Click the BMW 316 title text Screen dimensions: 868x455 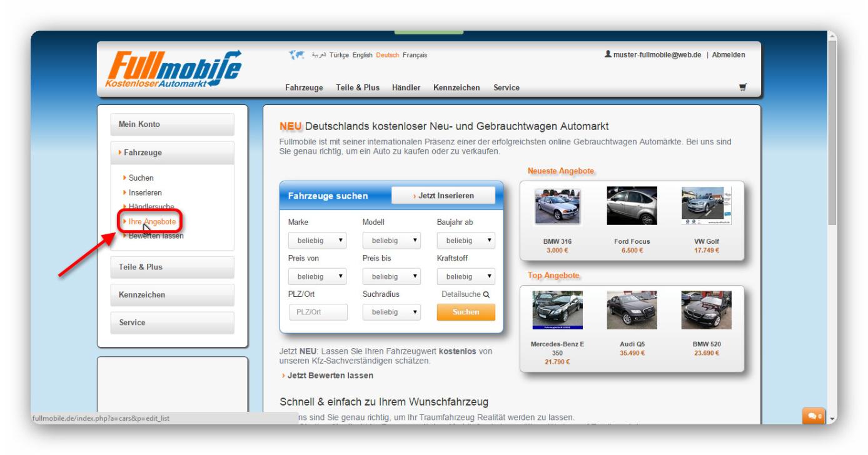tap(557, 241)
